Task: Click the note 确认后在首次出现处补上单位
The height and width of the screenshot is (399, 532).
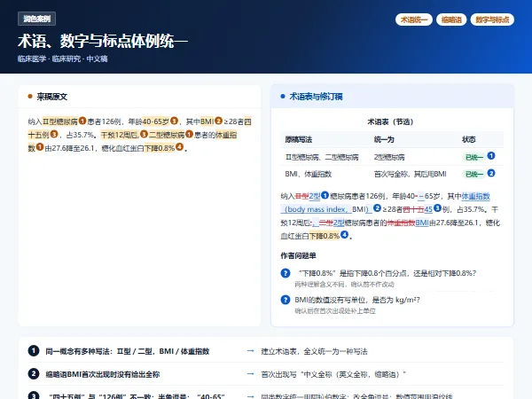Action: tap(335, 311)
